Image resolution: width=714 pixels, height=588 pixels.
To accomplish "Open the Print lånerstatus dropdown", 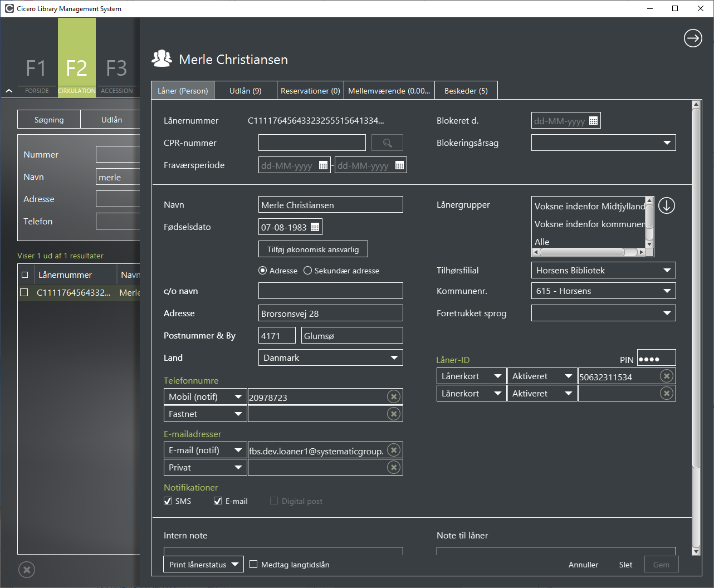I will point(203,564).
